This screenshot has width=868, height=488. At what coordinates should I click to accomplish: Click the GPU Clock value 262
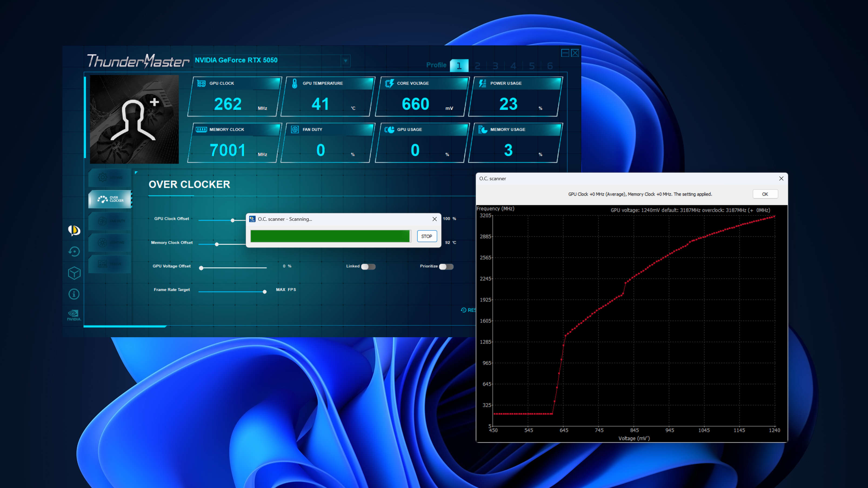tap(228, 104)
